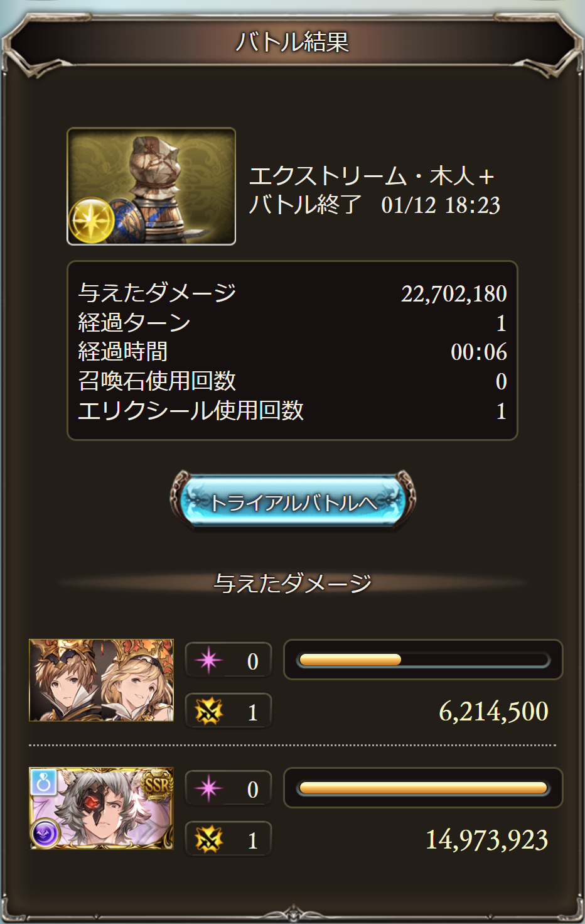This screenshot has height=924, width=585.
Task: Click the first character's damage bar
Action: (423, 660)
